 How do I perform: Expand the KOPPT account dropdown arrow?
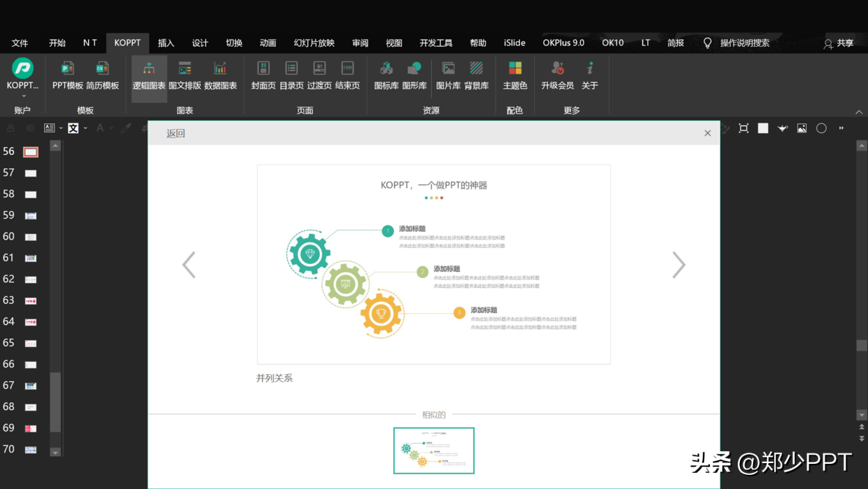22,96
